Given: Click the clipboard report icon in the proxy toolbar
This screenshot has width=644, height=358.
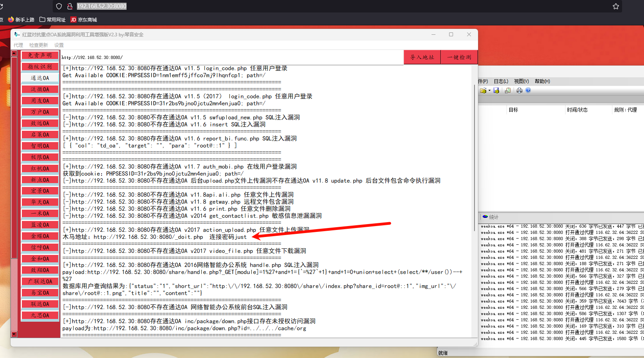Looking at the screenshot, I should (508, 90).
